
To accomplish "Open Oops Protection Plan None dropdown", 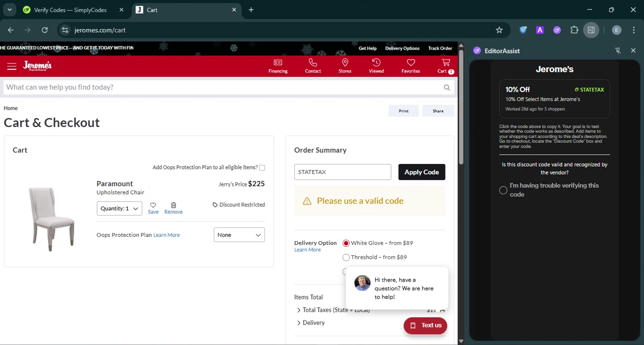I will tap(239, 235).
